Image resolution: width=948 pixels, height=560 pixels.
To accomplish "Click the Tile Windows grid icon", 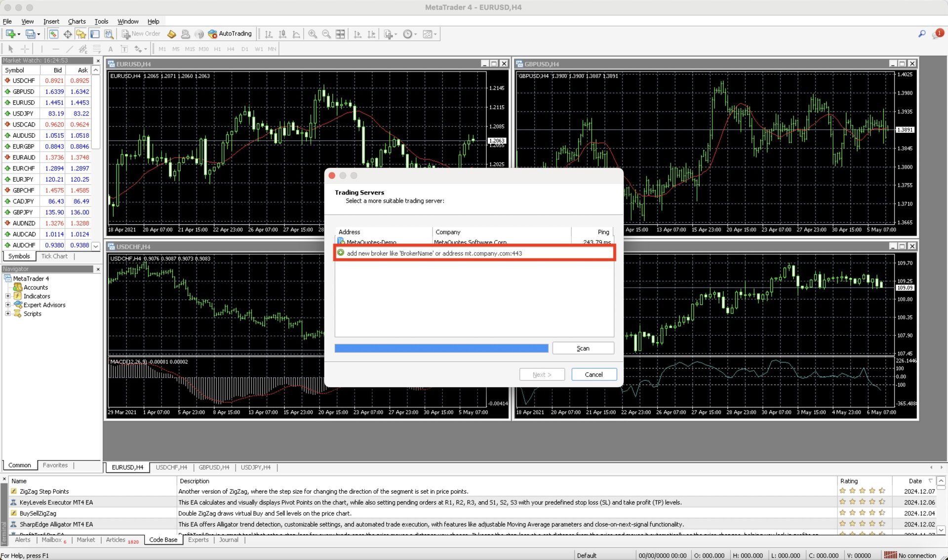I will pyautogui.click(x=340, y=34).
